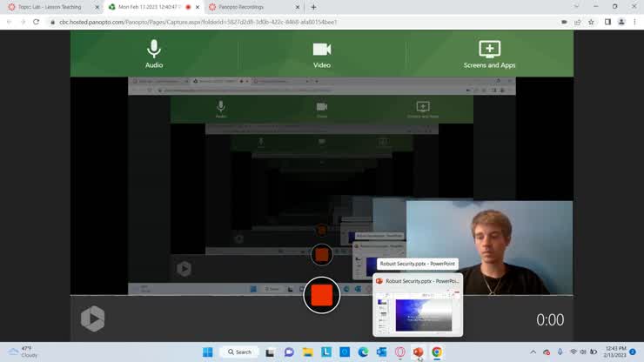Viewport: 644px width, 362px height.
Task: Open the weather widget showing 47°F Cloudy
Action: click(x=23, y=352)
